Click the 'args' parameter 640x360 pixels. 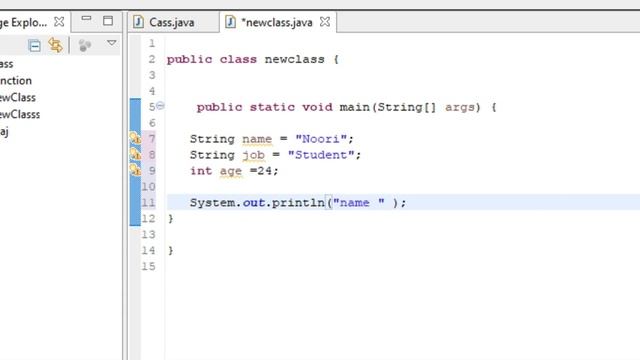coord(460,108)
